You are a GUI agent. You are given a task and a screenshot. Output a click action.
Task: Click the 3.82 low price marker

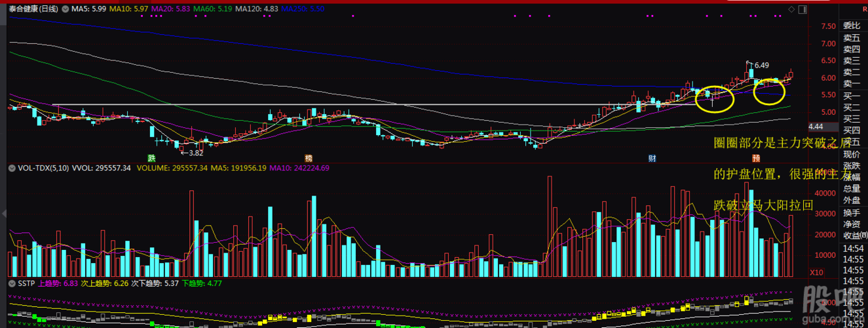click(196, 152)
